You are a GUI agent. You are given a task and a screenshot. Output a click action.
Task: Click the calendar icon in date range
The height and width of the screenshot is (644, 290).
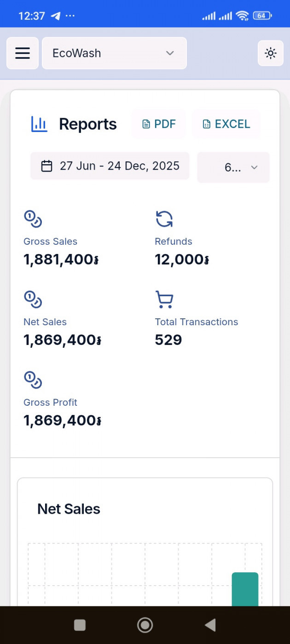[x=46, y=166]
